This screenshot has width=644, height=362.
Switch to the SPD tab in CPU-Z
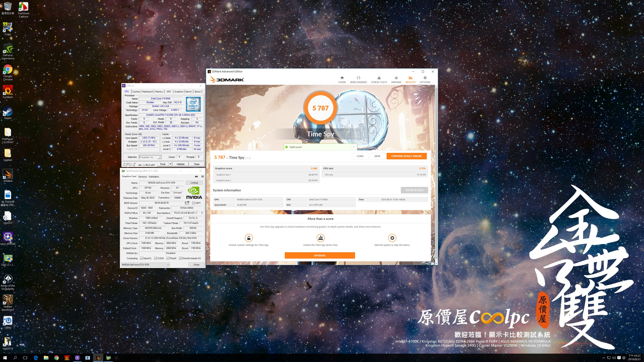169,92
